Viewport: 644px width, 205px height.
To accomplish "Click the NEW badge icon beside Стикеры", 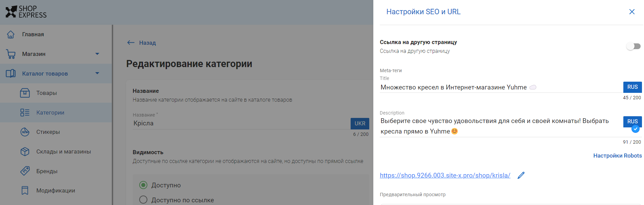I will click(25, 132).
